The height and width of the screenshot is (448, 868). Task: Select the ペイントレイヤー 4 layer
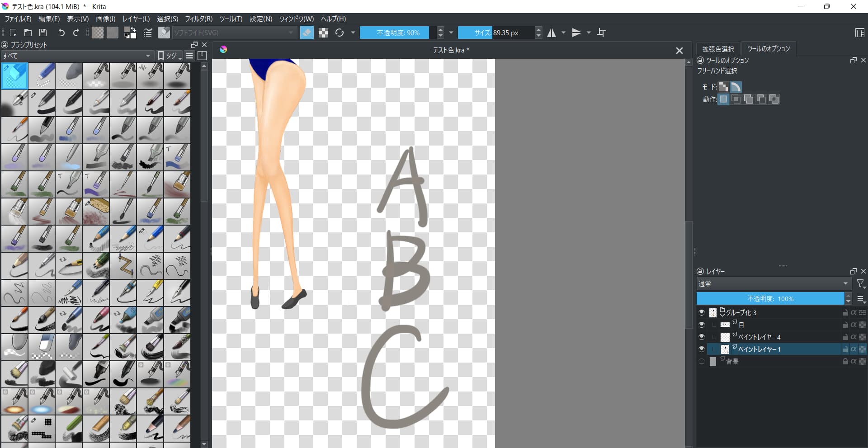tap(759, 337)
